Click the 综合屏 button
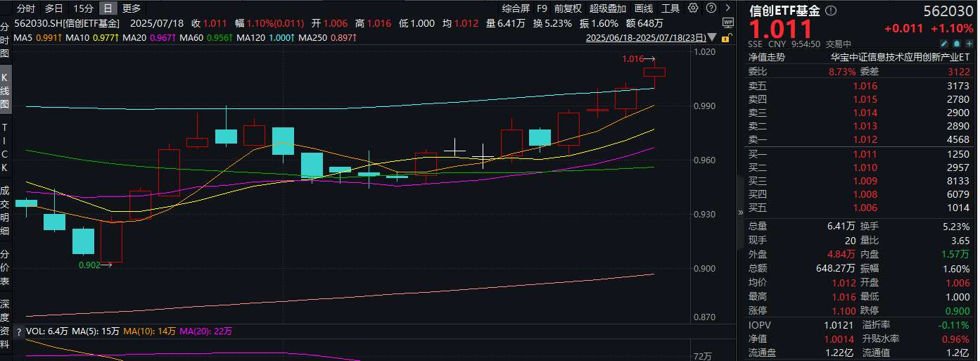 516,8
